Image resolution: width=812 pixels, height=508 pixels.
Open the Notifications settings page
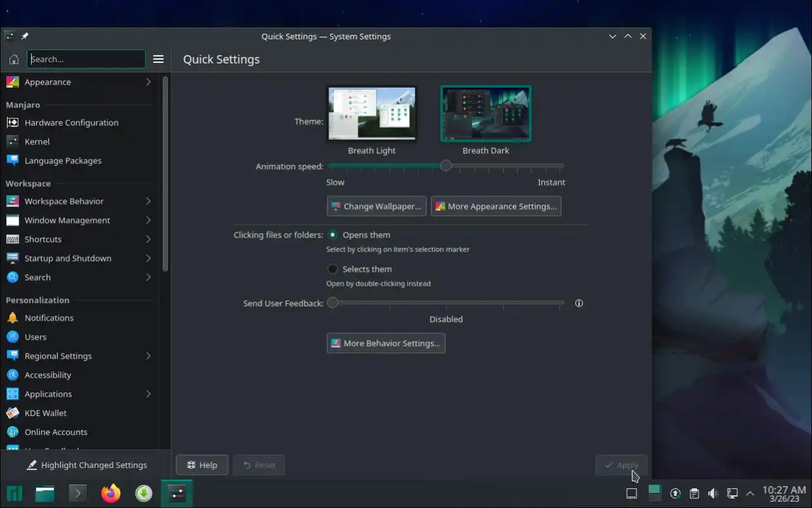pos(79,318)
